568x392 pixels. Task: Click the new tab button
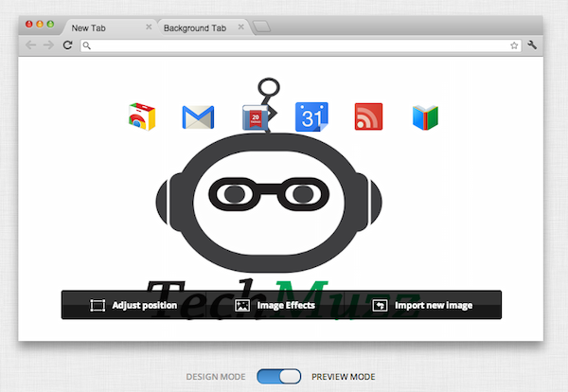[x=261, y=27]
